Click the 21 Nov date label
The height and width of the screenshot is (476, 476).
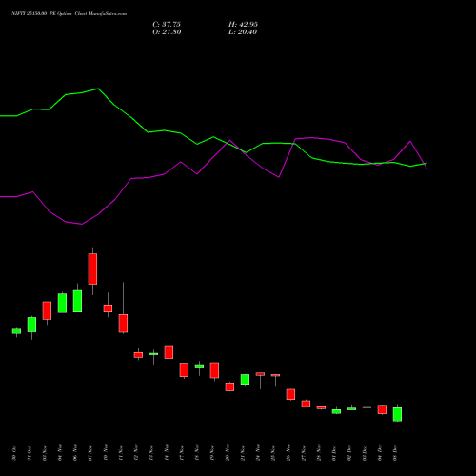[243, 453]
